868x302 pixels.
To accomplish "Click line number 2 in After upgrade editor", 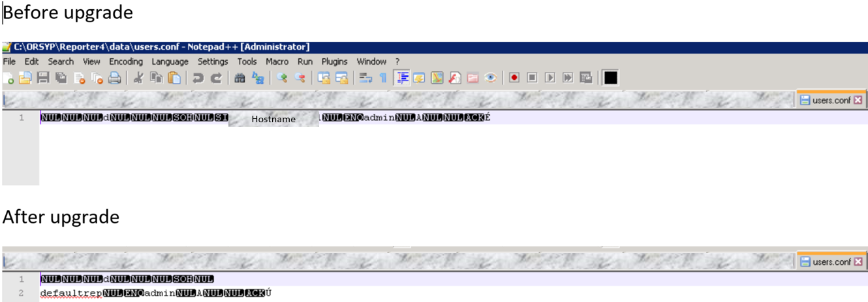I will point(22,293).
